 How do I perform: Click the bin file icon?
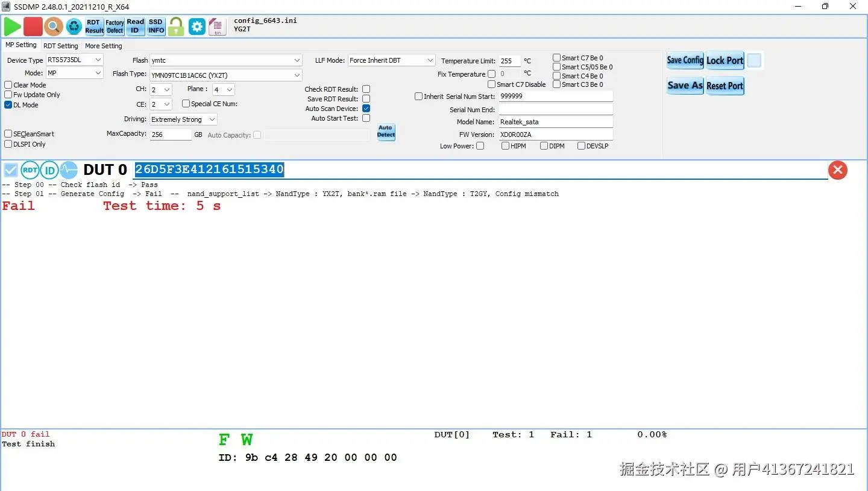click(x=217, y=26)
